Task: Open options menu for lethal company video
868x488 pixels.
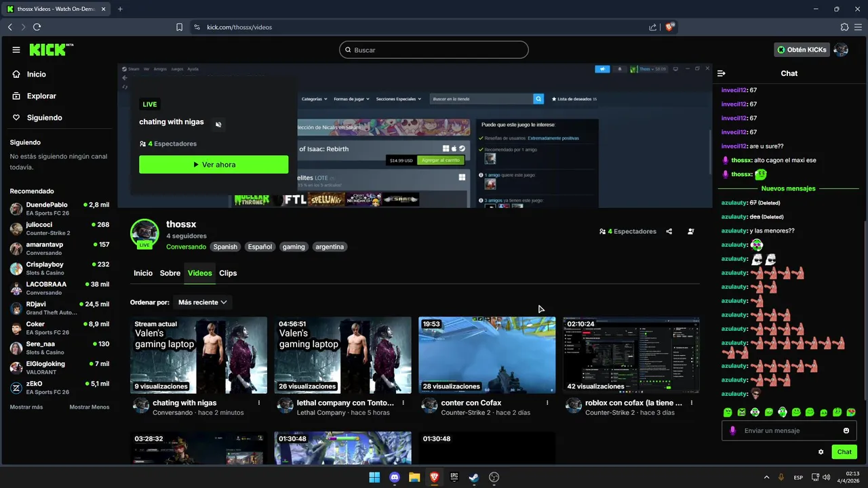Action: (403, 403)
